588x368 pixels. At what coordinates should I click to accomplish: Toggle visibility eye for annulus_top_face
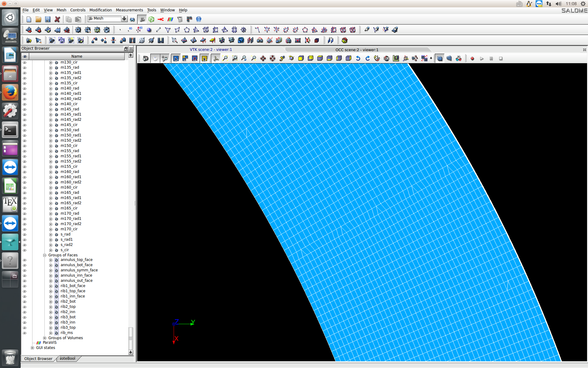pos(25,260)
